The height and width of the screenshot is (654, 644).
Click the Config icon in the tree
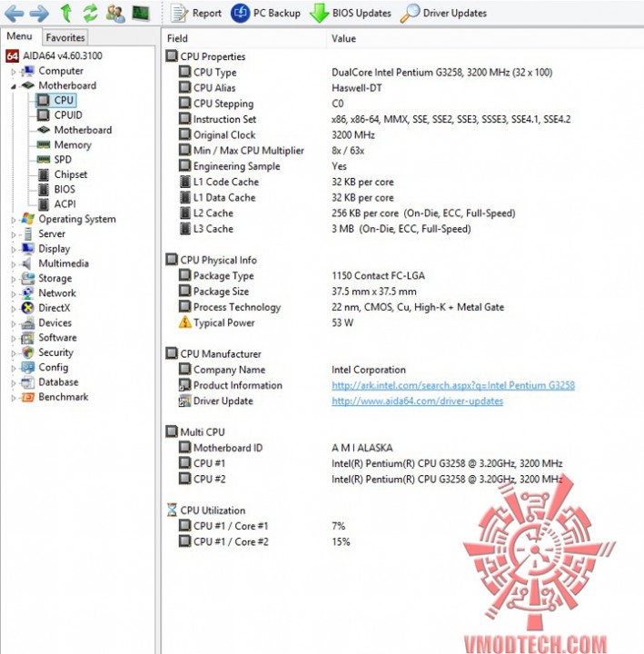[x=27, y=367]
